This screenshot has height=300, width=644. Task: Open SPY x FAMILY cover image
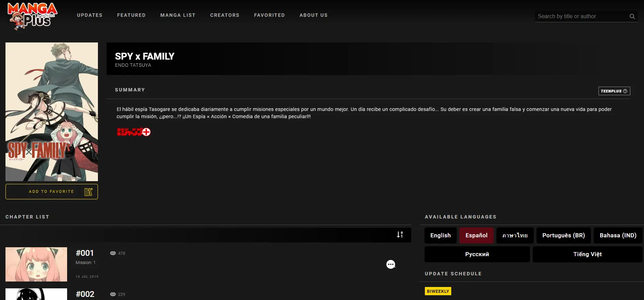[x=52, y=112]
